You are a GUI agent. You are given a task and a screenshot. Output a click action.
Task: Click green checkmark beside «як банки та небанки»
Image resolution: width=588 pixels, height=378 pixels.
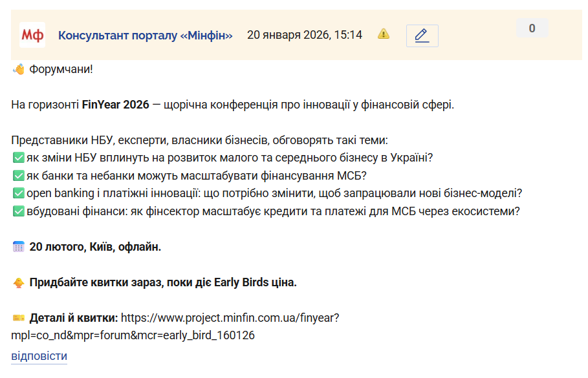[18, 175]
